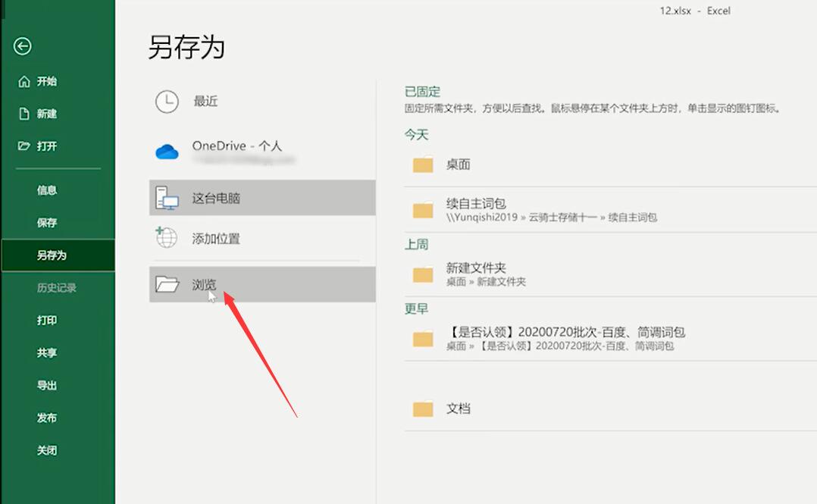Click the 更早 group heading
817x504 pixels.
416,309
